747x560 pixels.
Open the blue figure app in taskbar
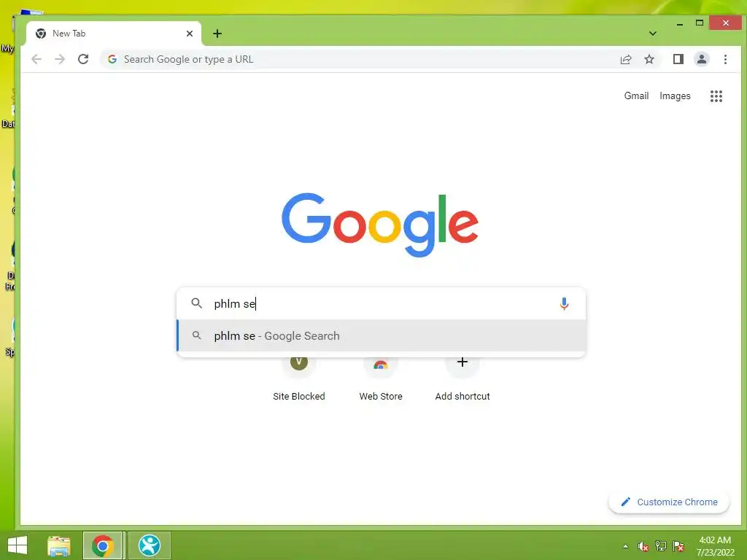coord(149,545)
